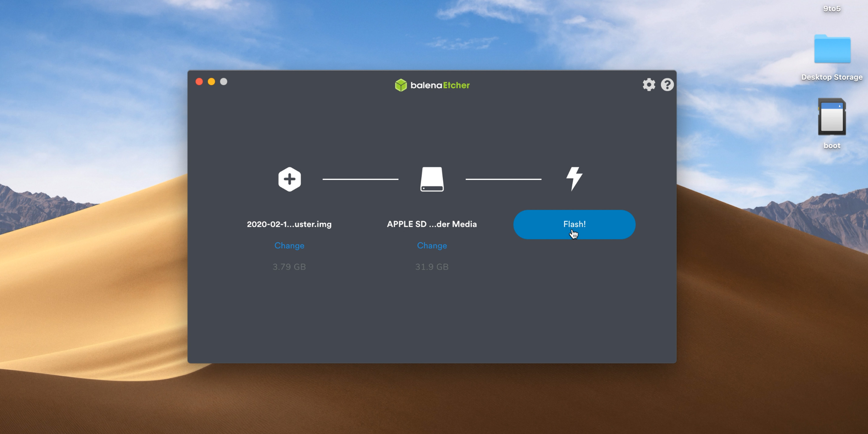The image size is (868, 434).
Task: Click the 31.9 GB drive size text
Action: tap(432, 267)
